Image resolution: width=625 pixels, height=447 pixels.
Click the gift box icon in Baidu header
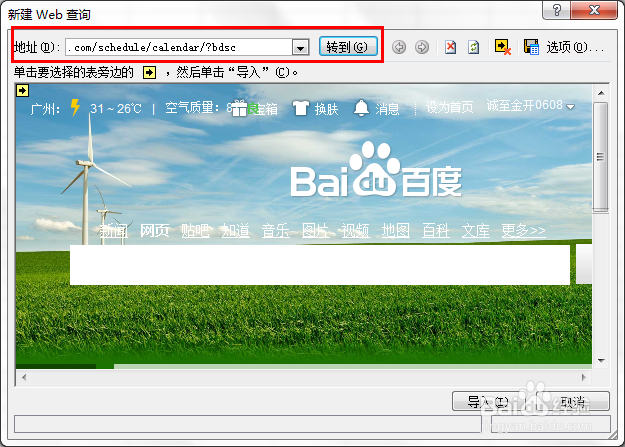pos(240,108)
